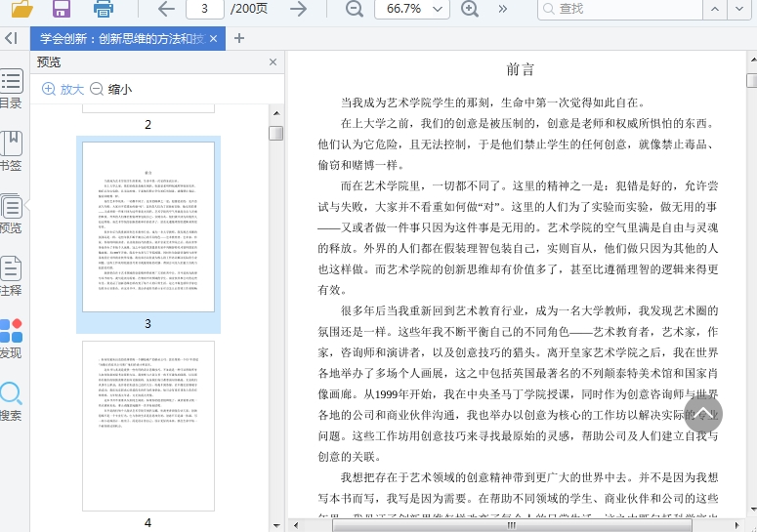The width and height of the screenshot is (757, 532).
Task: Select the page 4 thumbnail
Action: point(148,425)
